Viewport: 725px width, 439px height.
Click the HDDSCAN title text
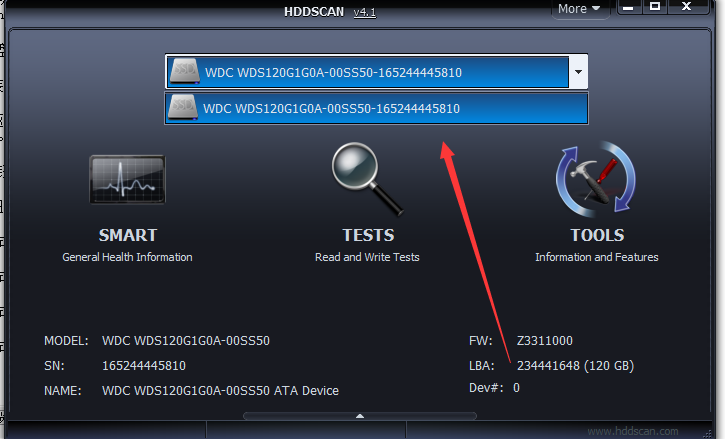click(x=314, y=12)
